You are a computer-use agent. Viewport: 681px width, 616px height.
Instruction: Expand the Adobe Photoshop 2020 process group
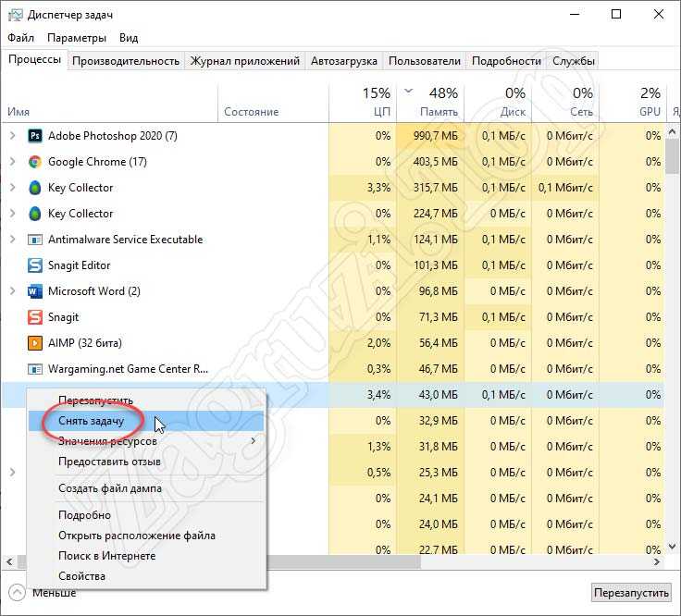13,136
